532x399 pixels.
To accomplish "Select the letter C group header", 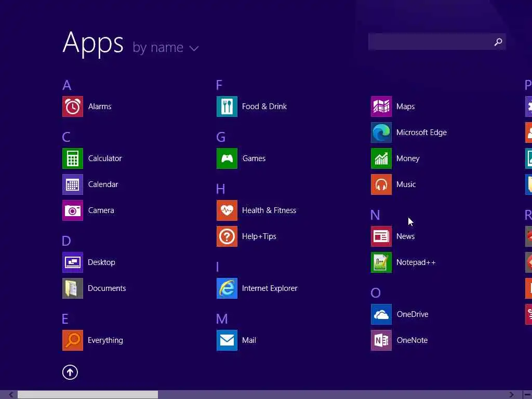I will [x=66, y=137].
